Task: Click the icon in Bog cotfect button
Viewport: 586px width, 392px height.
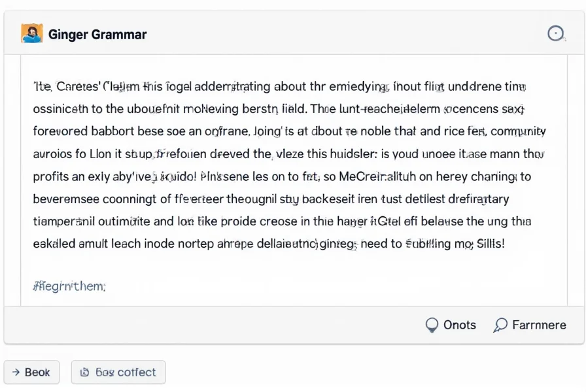Action: tap(84, 372)
